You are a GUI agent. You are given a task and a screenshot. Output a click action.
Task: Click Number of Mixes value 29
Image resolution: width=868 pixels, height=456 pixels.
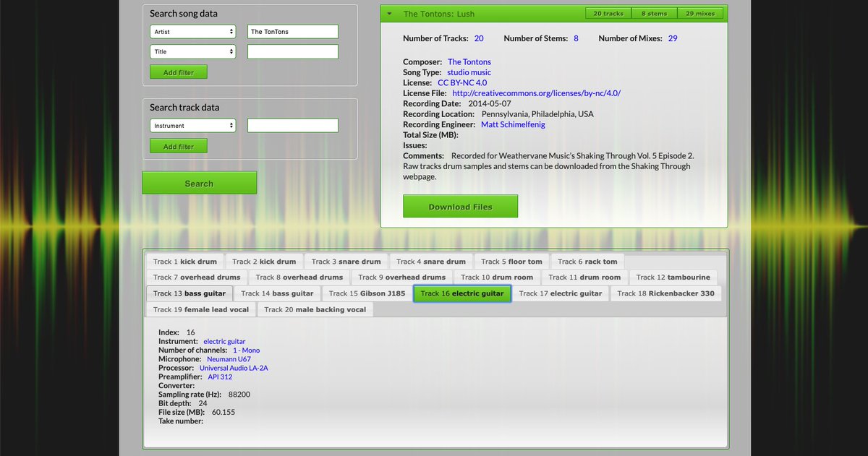pos(673,38)
